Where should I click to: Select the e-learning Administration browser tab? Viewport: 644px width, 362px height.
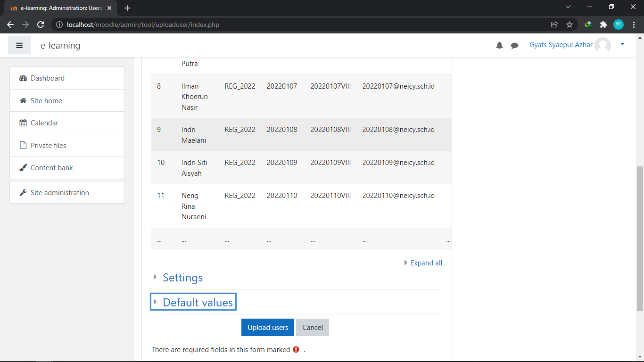pyautogui.click(x=60, y=8)
